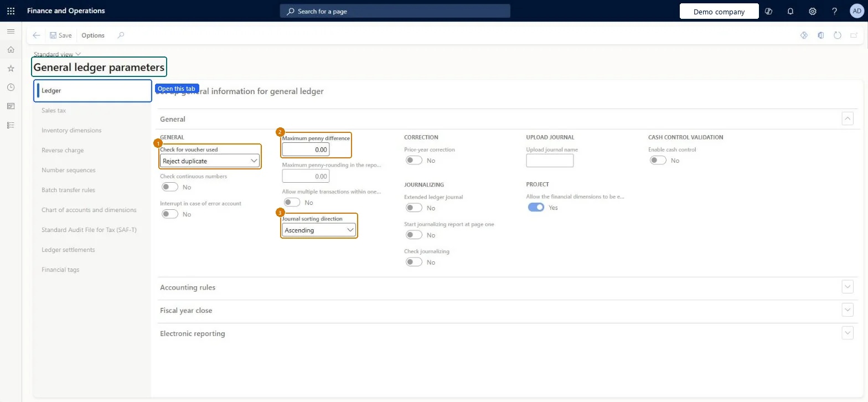Toggle Enable cash control switch
This screenshot has width=868, height=402.
tap(658, 160)
